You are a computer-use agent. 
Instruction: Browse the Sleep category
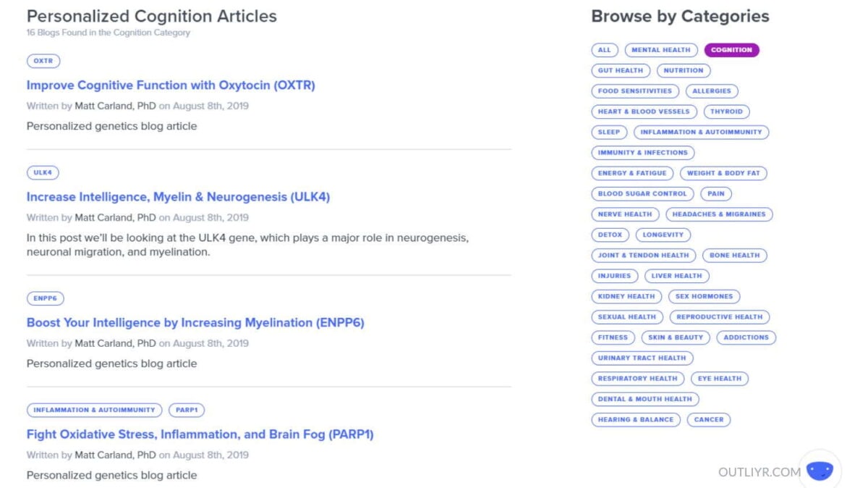coord(608,132)
